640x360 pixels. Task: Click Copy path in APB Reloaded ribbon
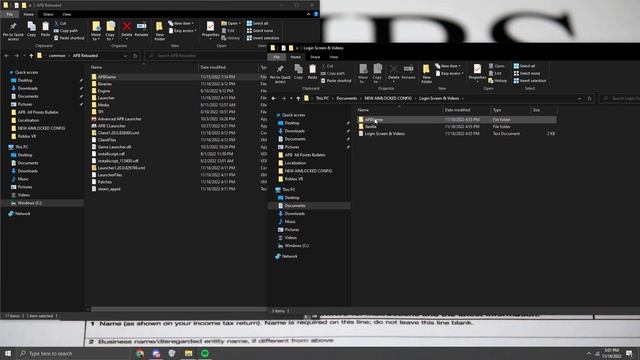pos(66,31)
